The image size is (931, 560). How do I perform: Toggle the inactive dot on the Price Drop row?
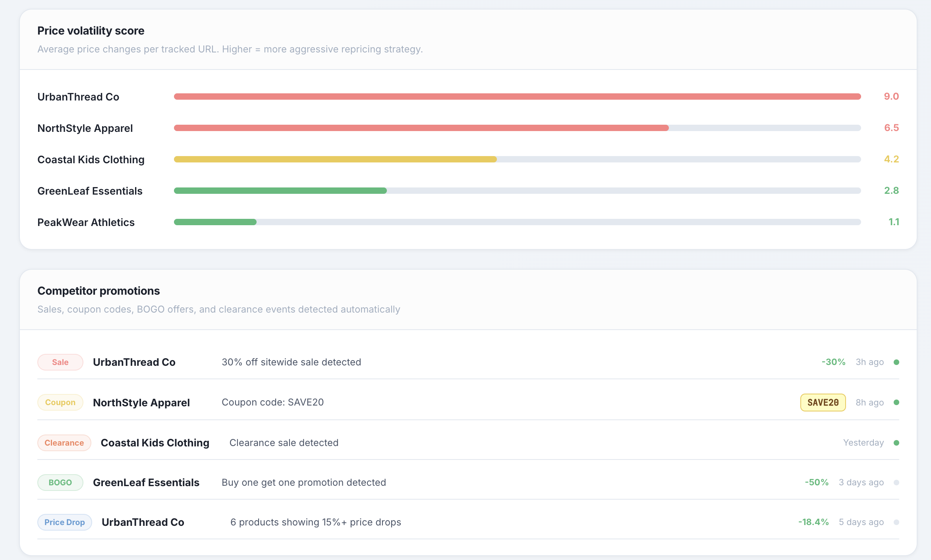click(x=896, y=522)
